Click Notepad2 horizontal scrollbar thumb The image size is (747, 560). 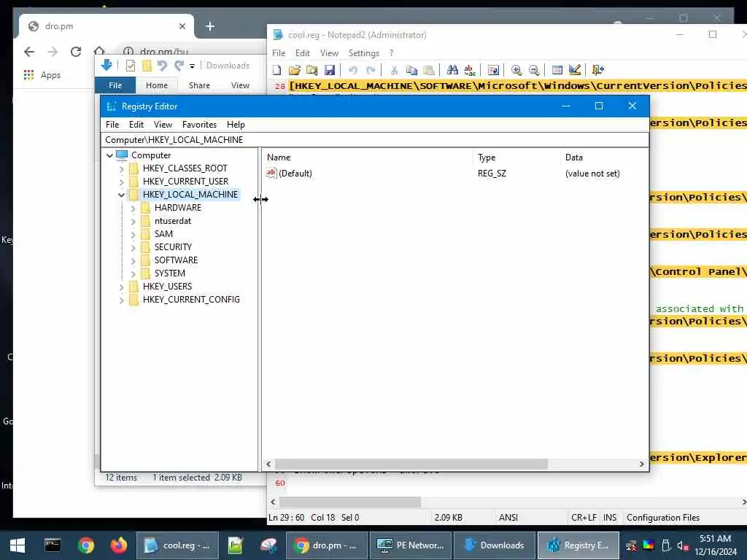click(350, 502)
